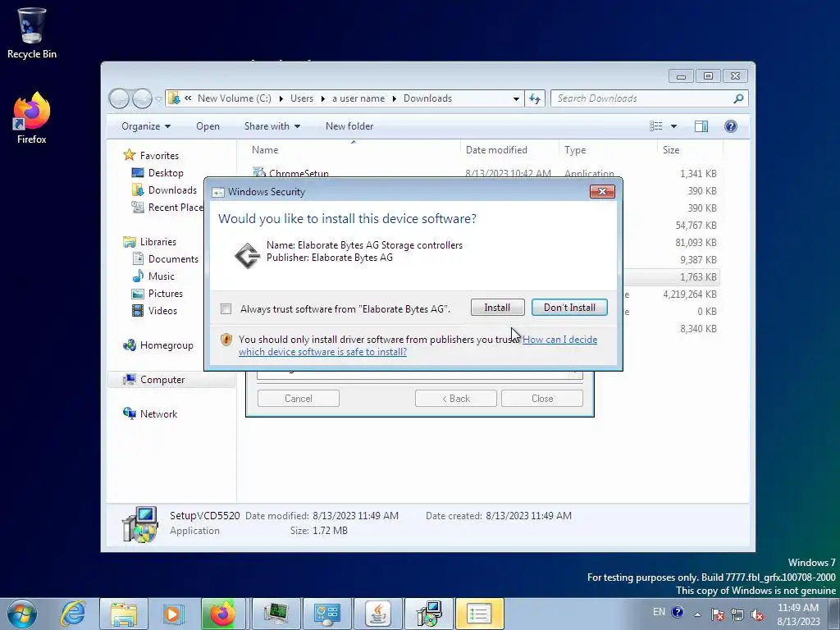The image size is (840, 630).
Task: Open the Windows Start menu orb
Action: click(x=22, y=614)
